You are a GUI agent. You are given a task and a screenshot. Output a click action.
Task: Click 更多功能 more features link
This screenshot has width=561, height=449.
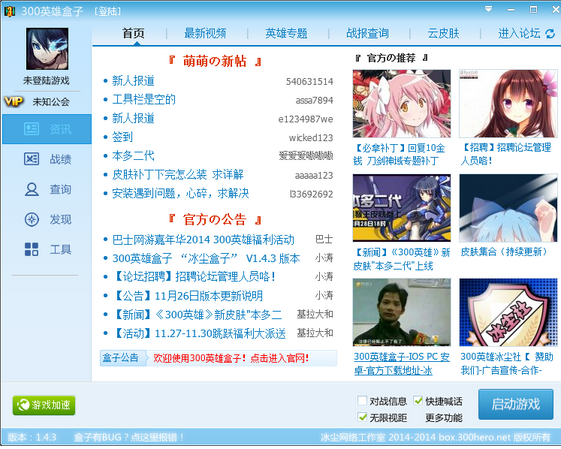click(444, 418)
